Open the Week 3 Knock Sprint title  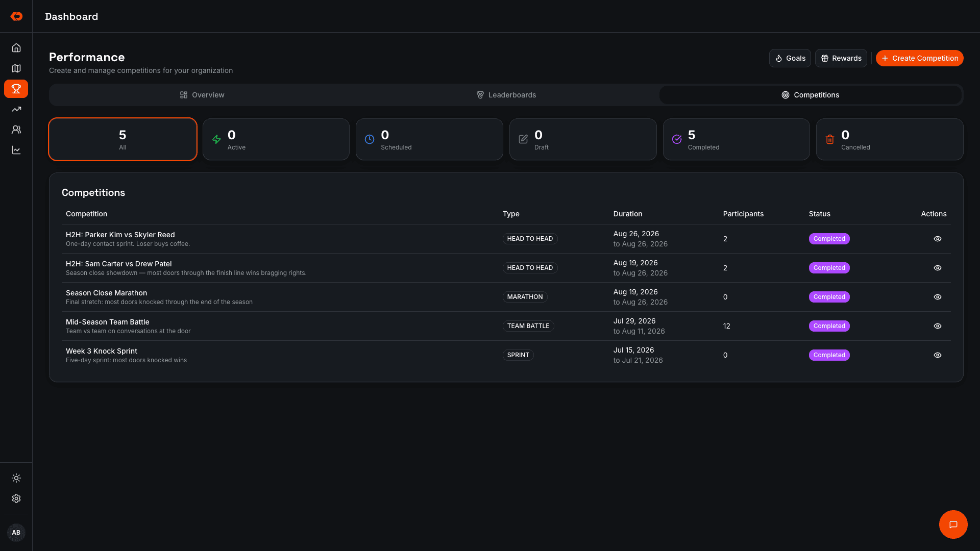point(101,351)
